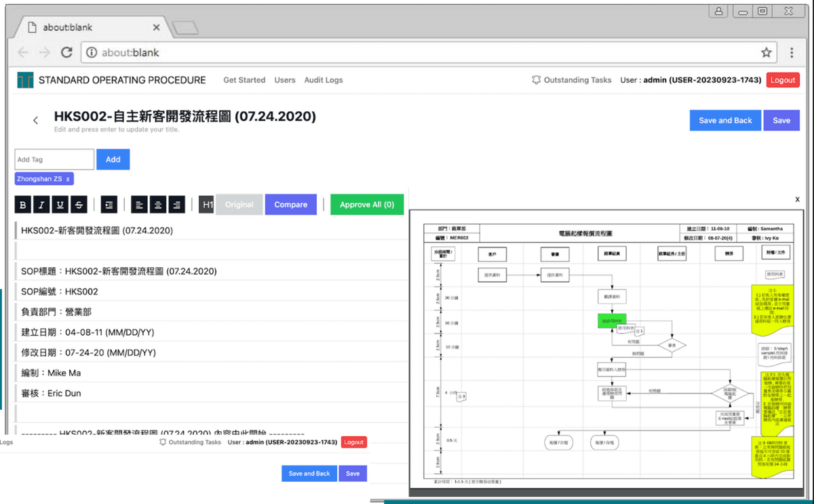This screenshot has height=504, width=814.
Task: Click the line '建立日期：04-08-11 (MM/DD/YY)'
Action: (x=89, y=332)
